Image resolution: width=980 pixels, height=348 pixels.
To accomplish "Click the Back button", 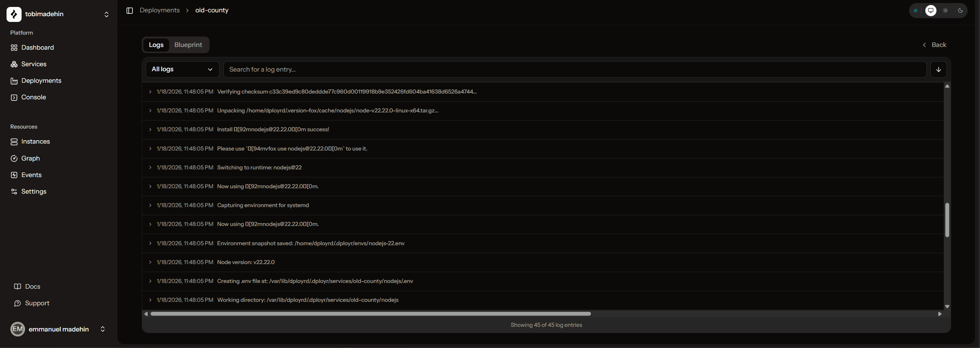I will point(935,45).
